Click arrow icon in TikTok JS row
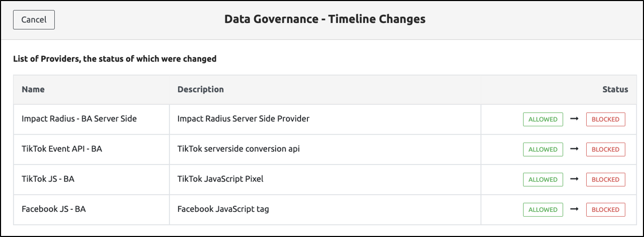The height and width of the screenshot is (237, 644). 574,180
